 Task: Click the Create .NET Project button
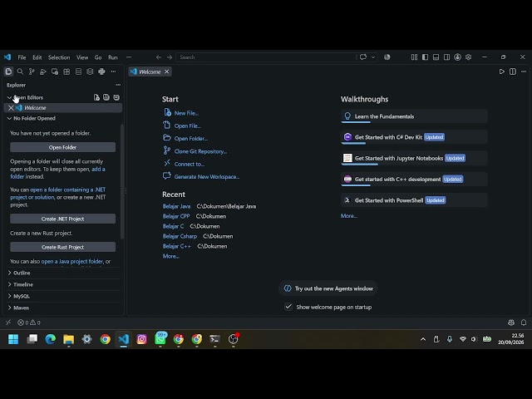click(x=63, y=219)
